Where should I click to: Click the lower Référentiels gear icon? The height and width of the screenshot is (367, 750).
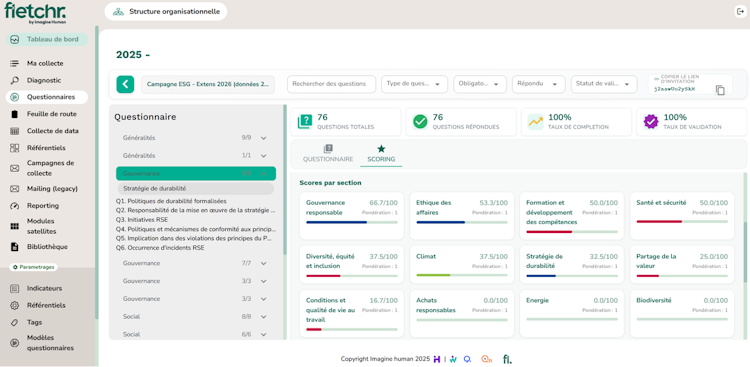[x=15, y=305]
